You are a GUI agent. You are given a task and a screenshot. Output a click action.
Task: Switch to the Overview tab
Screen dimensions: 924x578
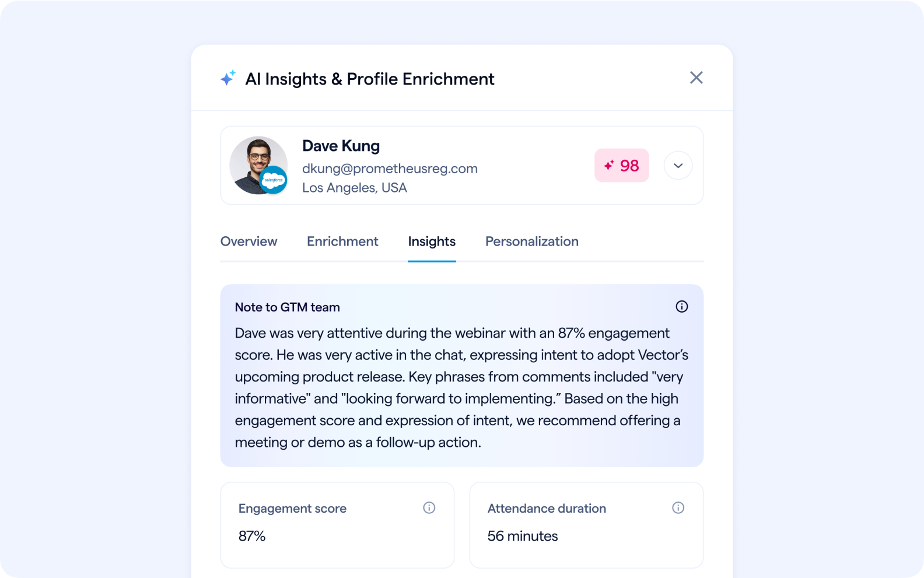pos(249,241)
